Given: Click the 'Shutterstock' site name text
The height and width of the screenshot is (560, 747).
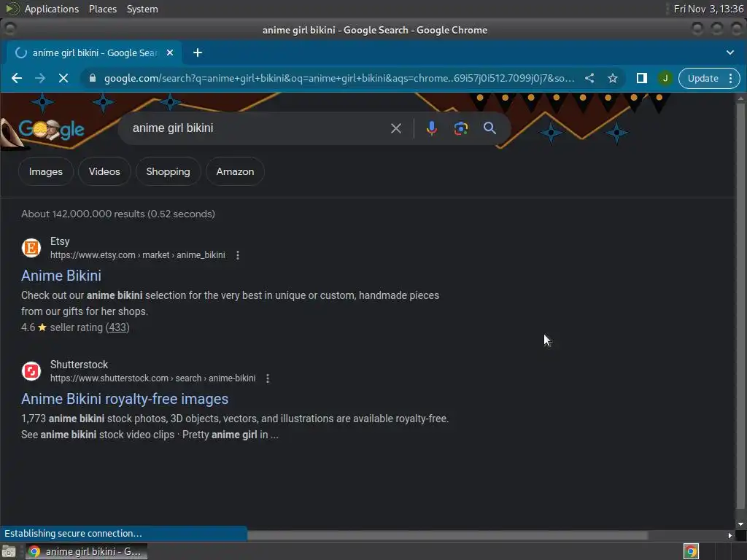Looking at the screenshot, I should click(79, 365).
